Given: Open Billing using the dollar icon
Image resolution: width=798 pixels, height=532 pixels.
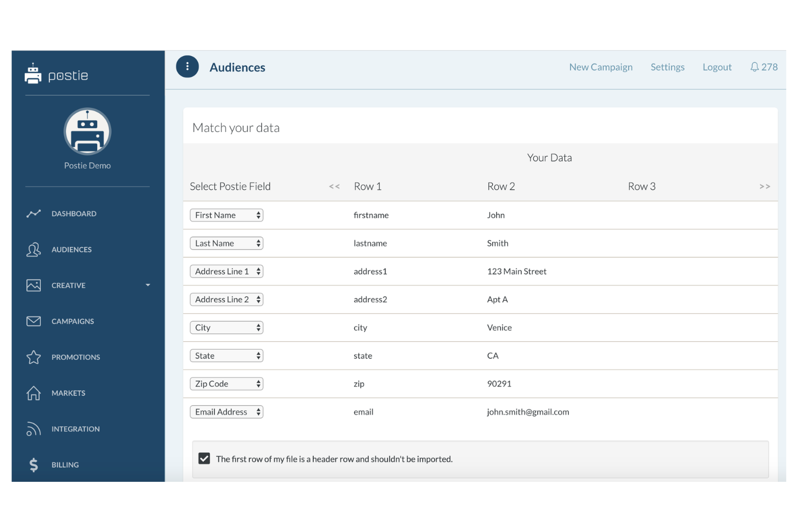Looking at the screenshot, I should click(33, 464).
